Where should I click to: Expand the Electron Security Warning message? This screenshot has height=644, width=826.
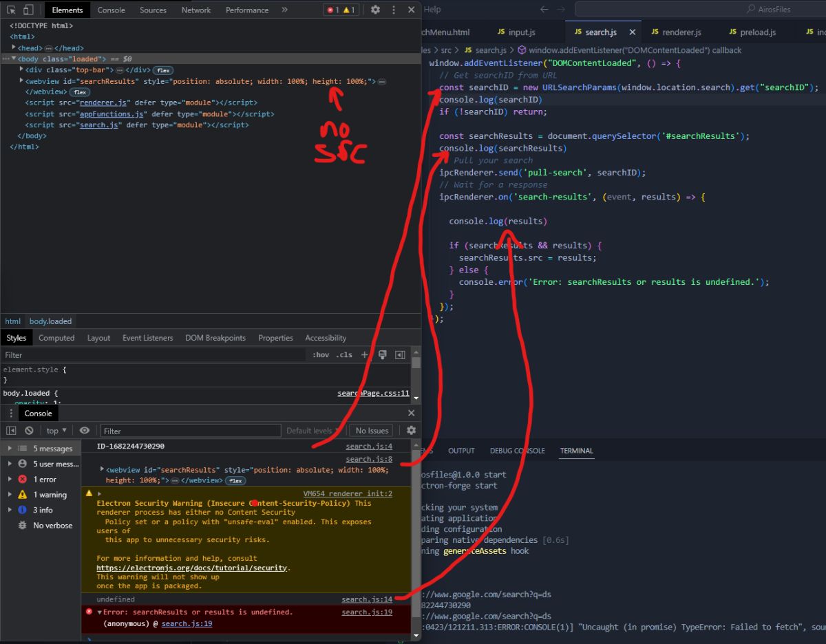pos(99,494)
